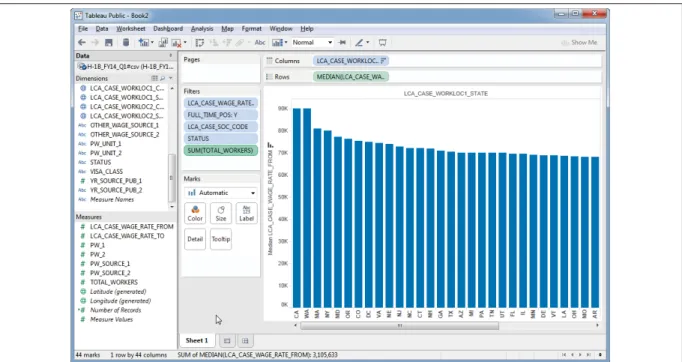Click the LCA_CASE_WAGE_RATE filter pill
Image resolution: width=682 pixels, height=362 pixels.
coord(221,103)
